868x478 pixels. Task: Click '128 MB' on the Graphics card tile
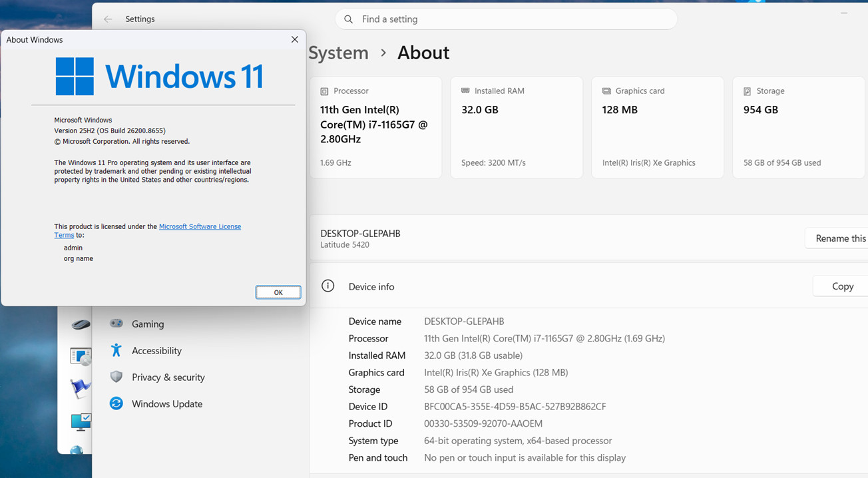click(x=620, y=110)
